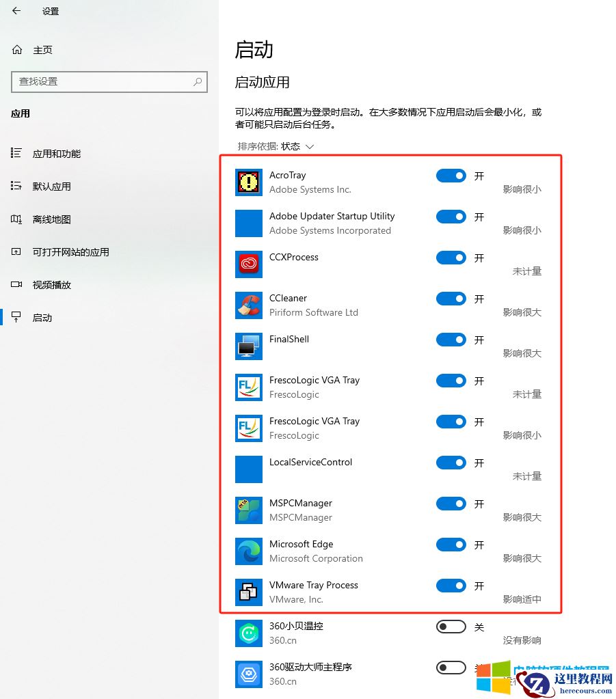616x699 pixels.
Task: Turn off Adobe Updater Startup Utility
Action: coord(451,217)
